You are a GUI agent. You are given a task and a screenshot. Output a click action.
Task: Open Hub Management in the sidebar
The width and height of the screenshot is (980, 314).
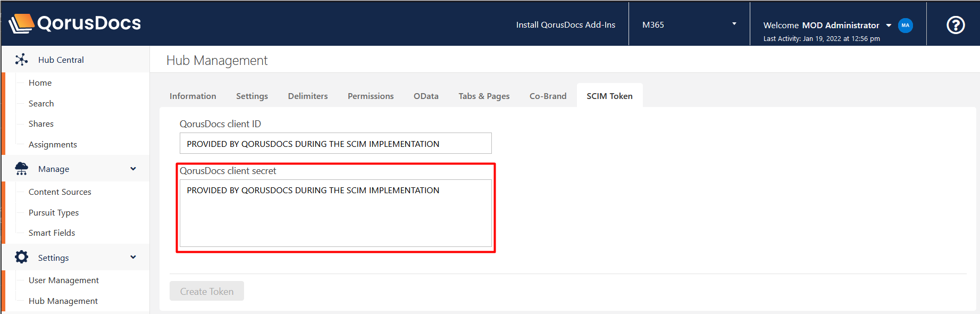point(63,301)
